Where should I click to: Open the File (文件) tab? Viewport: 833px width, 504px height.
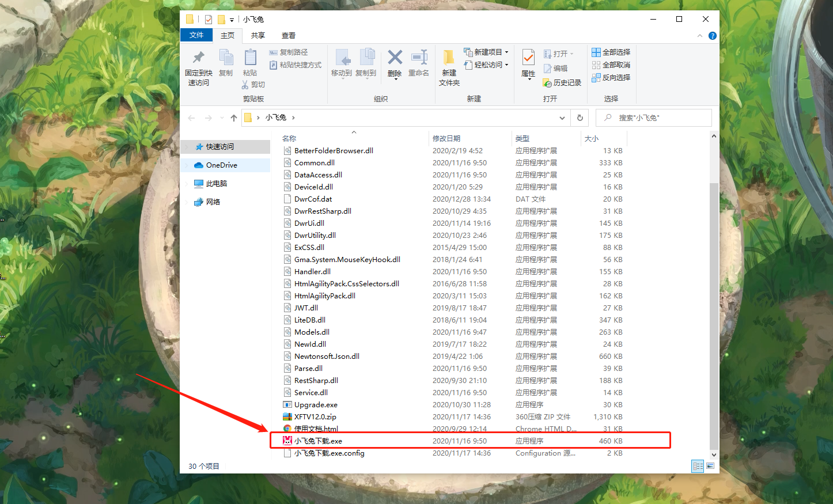tap(196, 35)
